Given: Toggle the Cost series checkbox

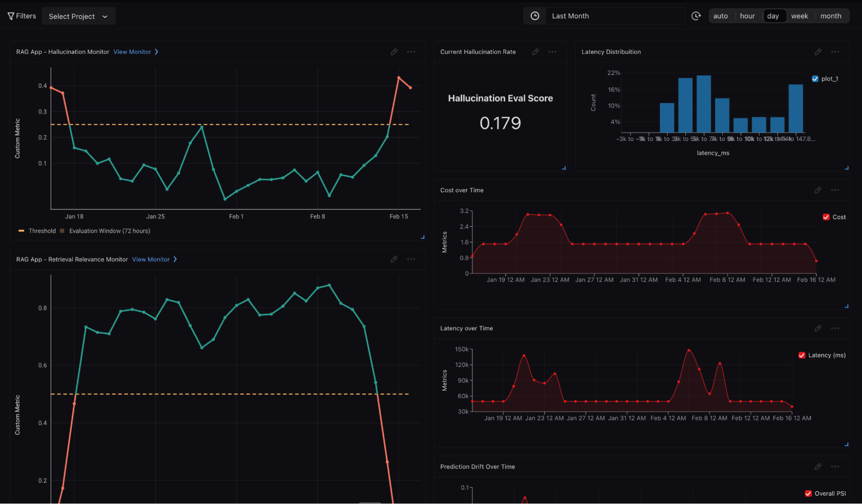Looking at the screenshot, I should coord(826,217).
